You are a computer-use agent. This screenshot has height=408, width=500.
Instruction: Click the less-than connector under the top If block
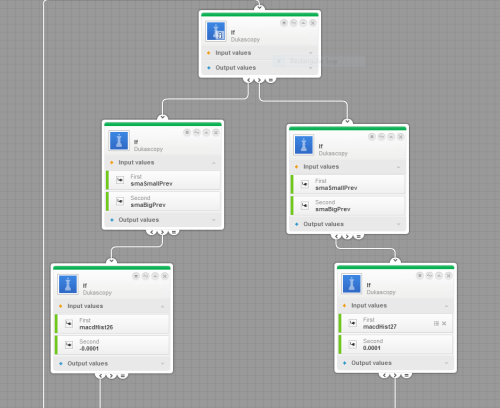(248, 80)
